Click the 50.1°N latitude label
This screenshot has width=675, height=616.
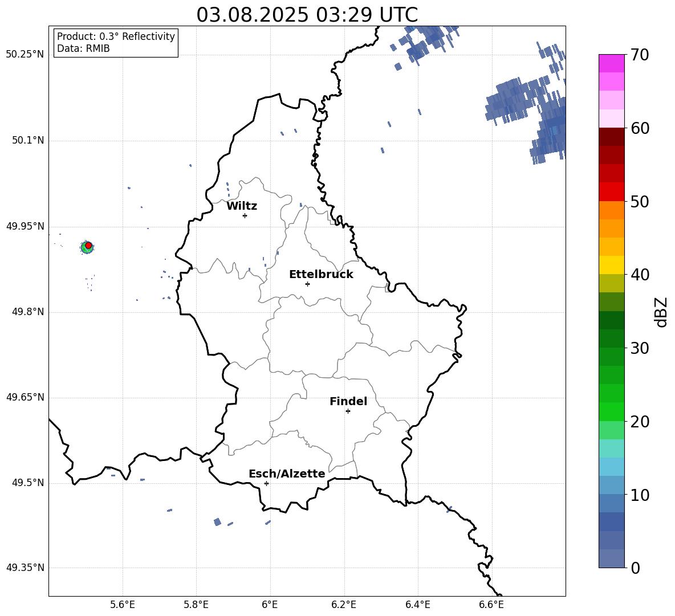click(28, 141)
